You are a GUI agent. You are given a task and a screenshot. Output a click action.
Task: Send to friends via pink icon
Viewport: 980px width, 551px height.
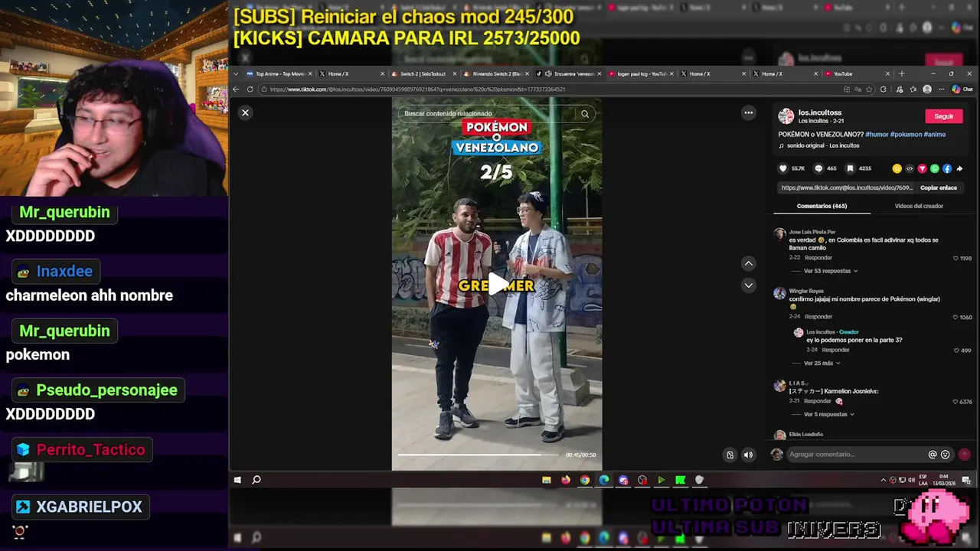click(x=922, y=168)
